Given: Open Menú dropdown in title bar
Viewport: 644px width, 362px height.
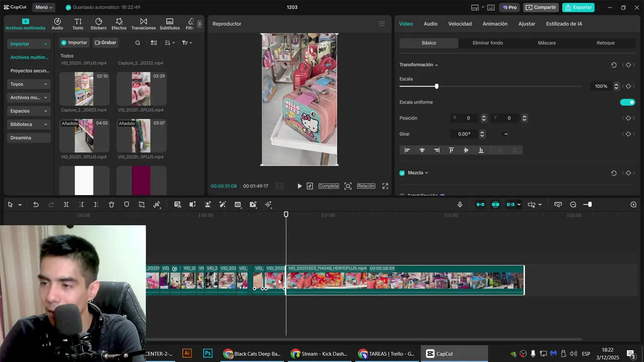Looking at the screenshot, I should click(x=44, y=8).
